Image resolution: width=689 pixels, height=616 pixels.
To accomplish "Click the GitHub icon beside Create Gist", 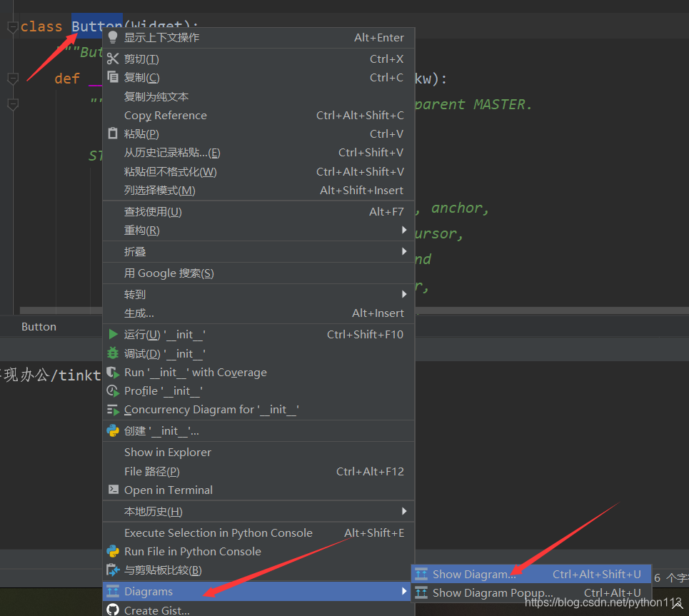I will pyautogui.click(x=113, y=610).
